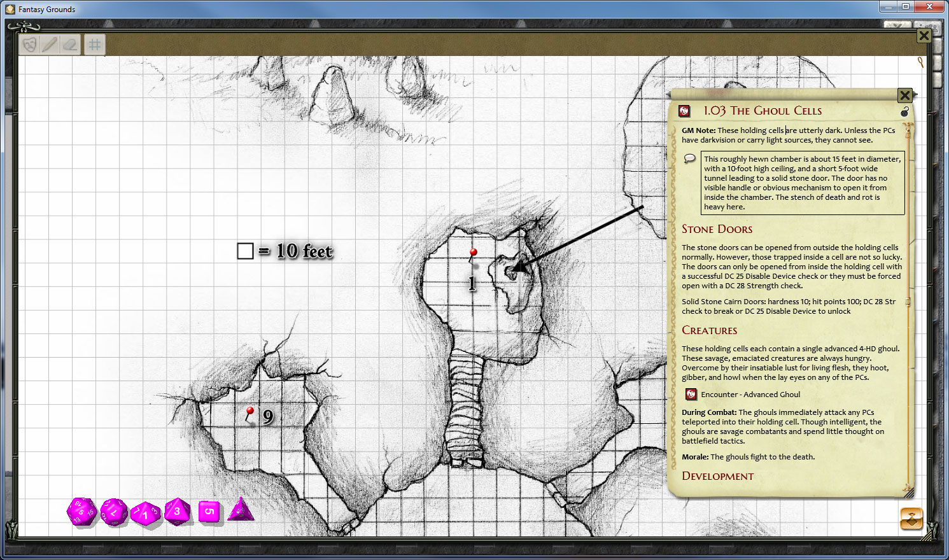The height and width of the screenshot is (560, 949).
Task: Click the red map pin at area 1
Action: (x=473, y=256)
